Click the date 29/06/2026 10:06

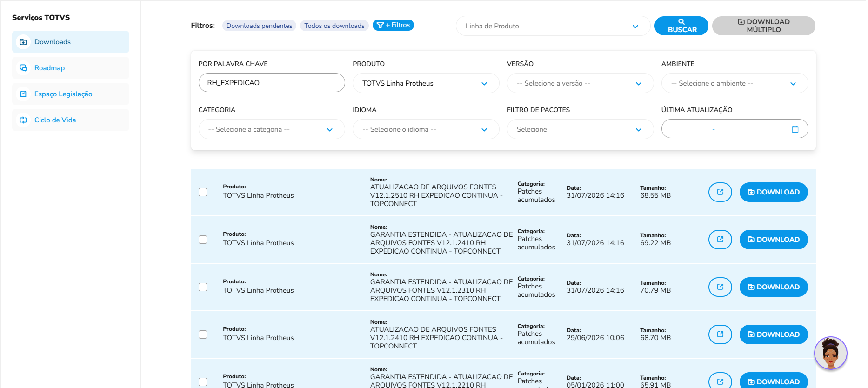tap(595, 338)
